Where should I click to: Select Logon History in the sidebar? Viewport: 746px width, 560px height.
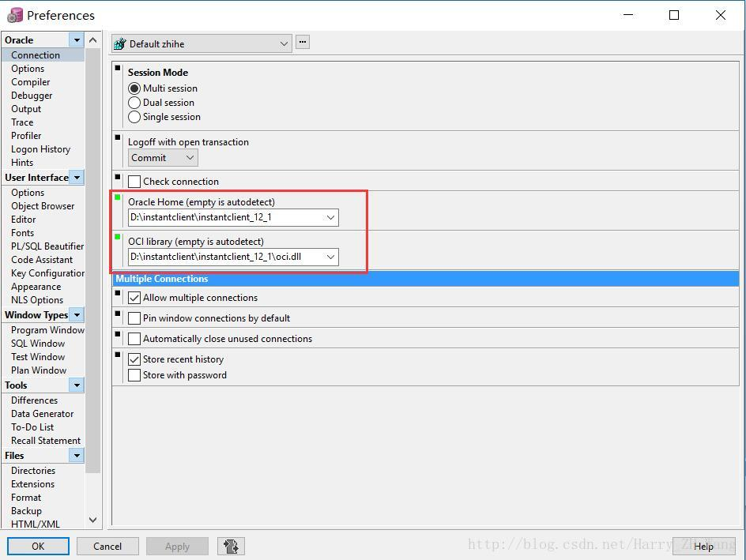41,149
